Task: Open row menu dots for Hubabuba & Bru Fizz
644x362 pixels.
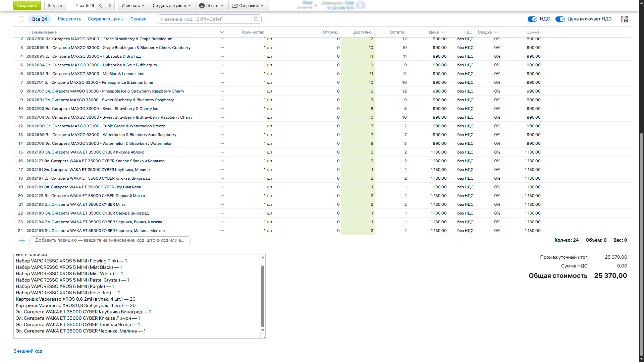Action: tap(222, 56)
